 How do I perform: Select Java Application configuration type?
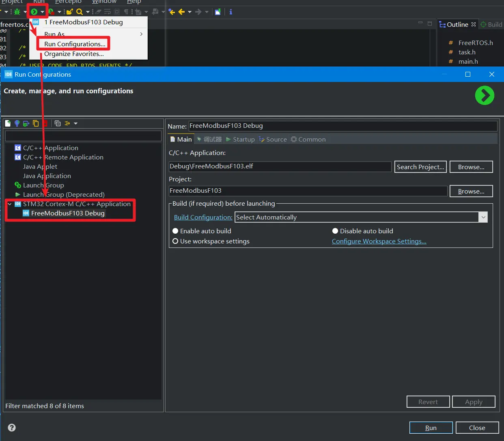click(47, 176)
